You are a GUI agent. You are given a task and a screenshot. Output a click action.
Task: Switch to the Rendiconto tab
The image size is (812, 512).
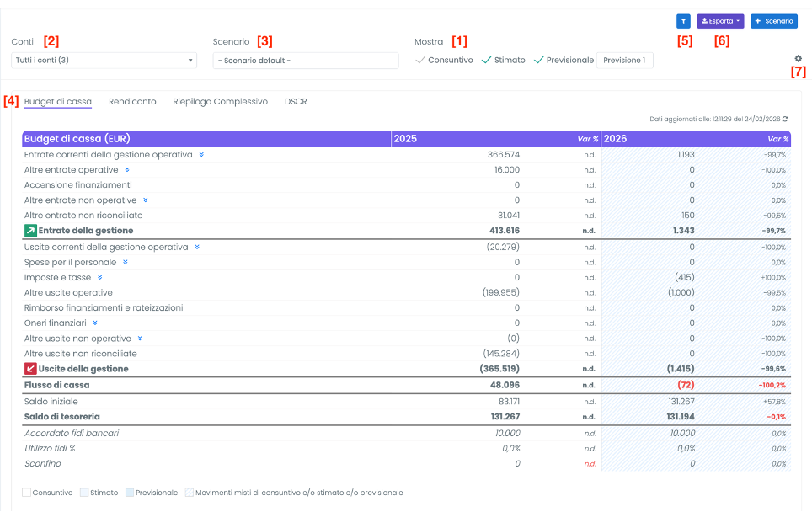pyautogui.click(x=132, y=102)
